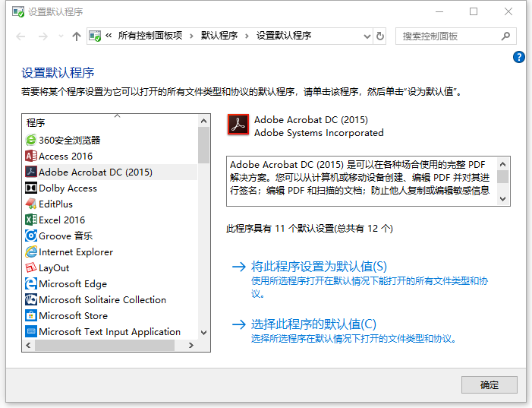Click the 此程序具有 11 个默认设置 status text
Image resolution: width=532 pixels, height=408 pixels.
tap(310, 228)
